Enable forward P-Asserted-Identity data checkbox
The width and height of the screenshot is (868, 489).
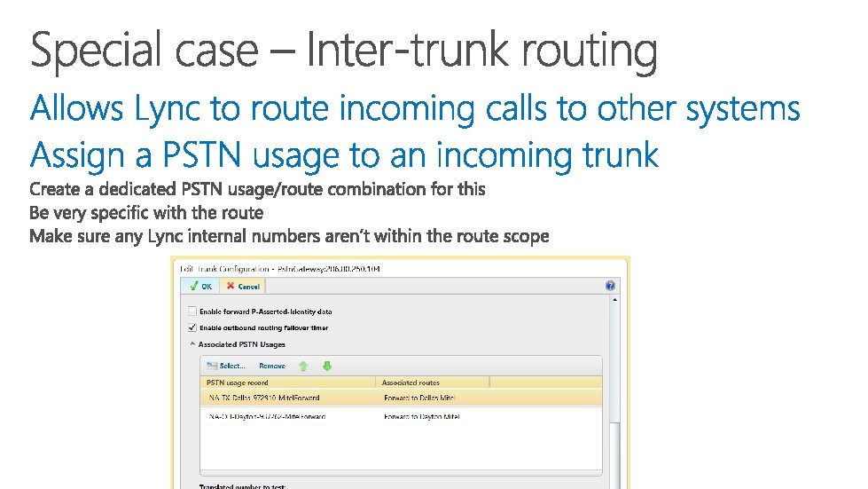pos(192,312)
